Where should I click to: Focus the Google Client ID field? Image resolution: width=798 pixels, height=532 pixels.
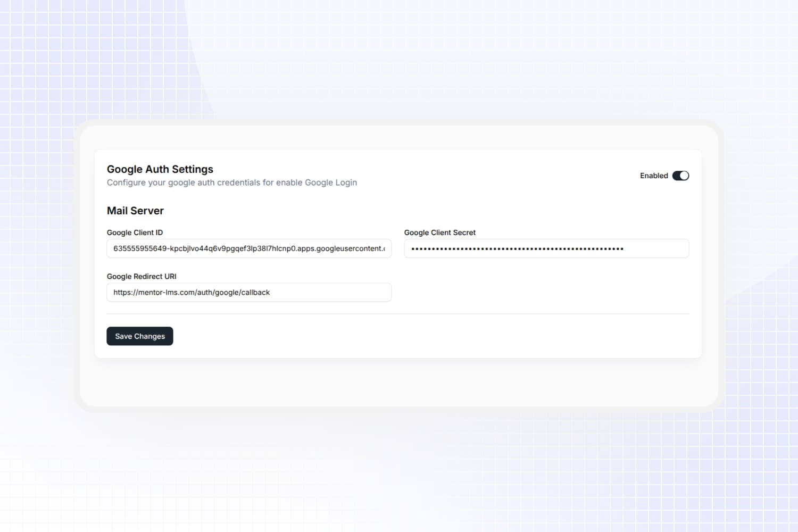click(x=248, y=248)
